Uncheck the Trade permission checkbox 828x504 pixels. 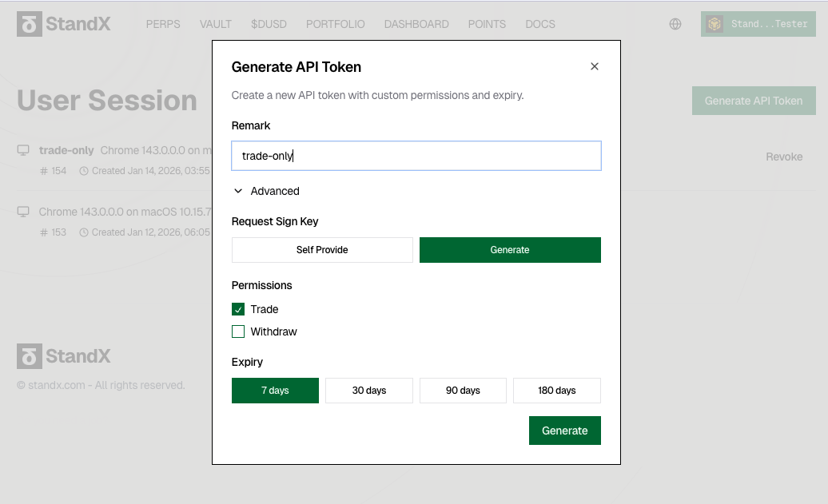click(x=238, y=309)
